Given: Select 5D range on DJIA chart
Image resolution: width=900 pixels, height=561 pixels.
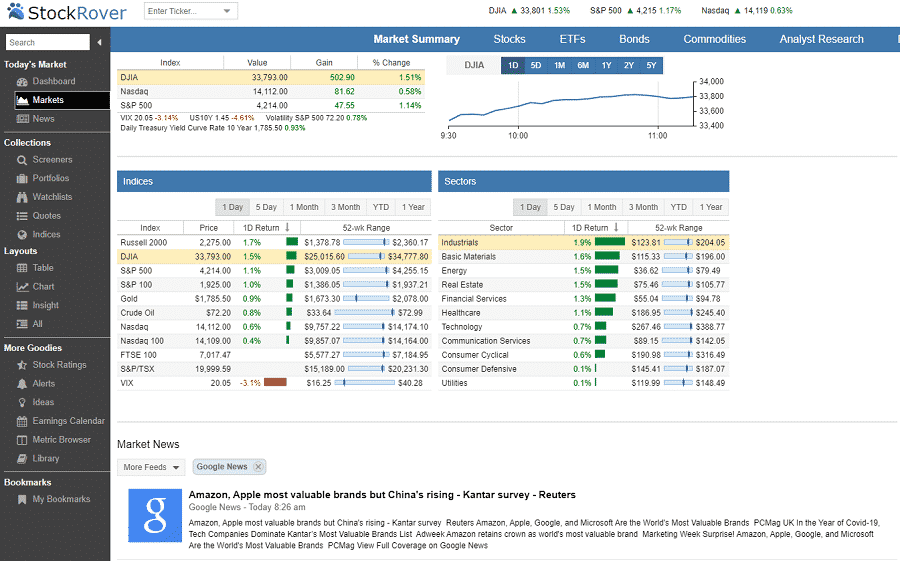Looking at the screenshot, I should (536, 66).
